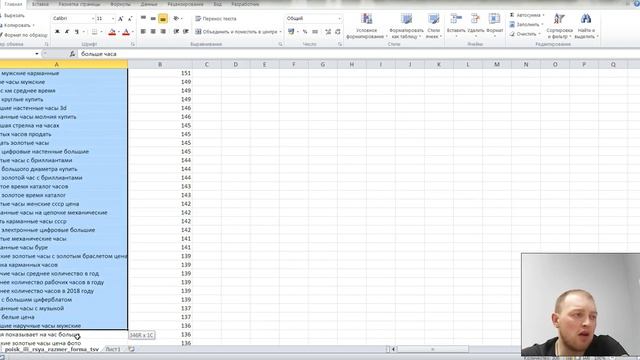This screenshot has height=360, width=640.
Task: Toggle underline formatting button
Action: pyautogui.click(x=76, y=32)
